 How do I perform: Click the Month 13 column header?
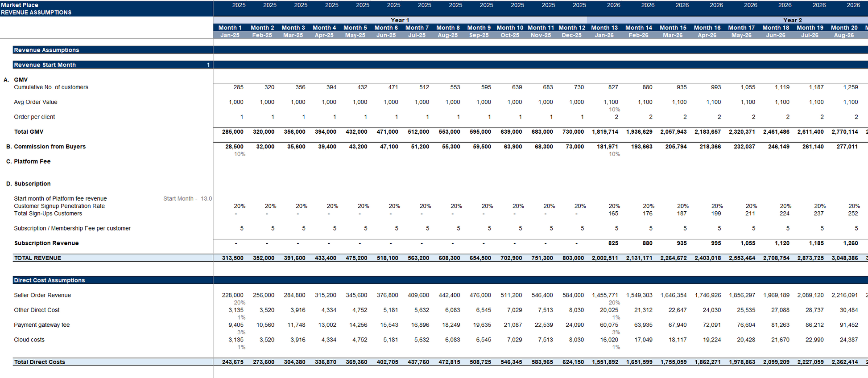click(604, 28)
